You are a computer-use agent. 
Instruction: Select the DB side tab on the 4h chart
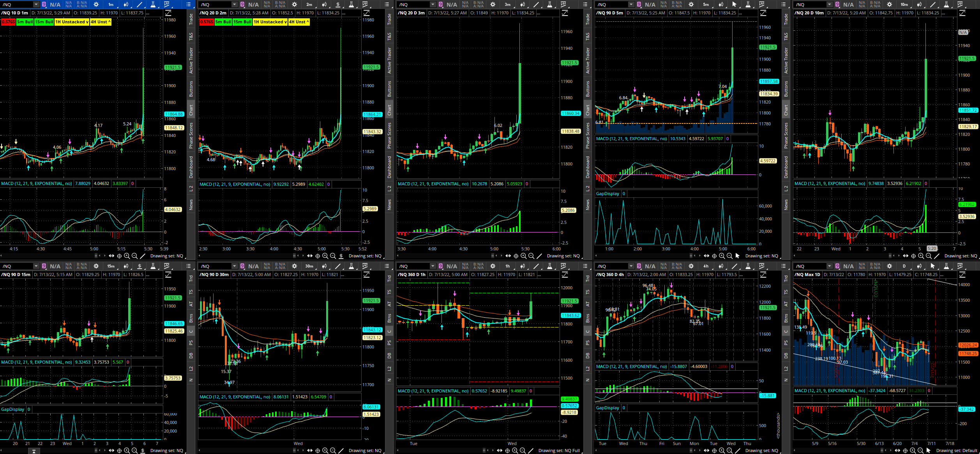[786, 355]
